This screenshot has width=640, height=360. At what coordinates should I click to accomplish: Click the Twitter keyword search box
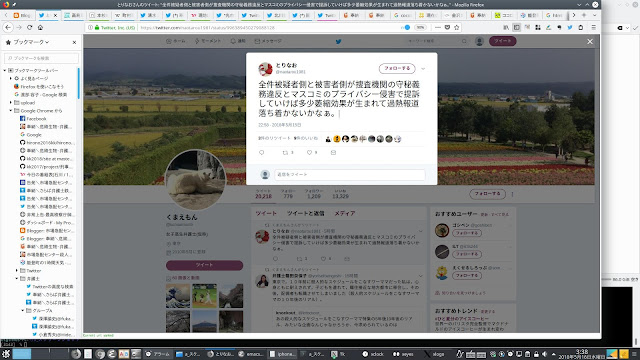click(437, 41)
